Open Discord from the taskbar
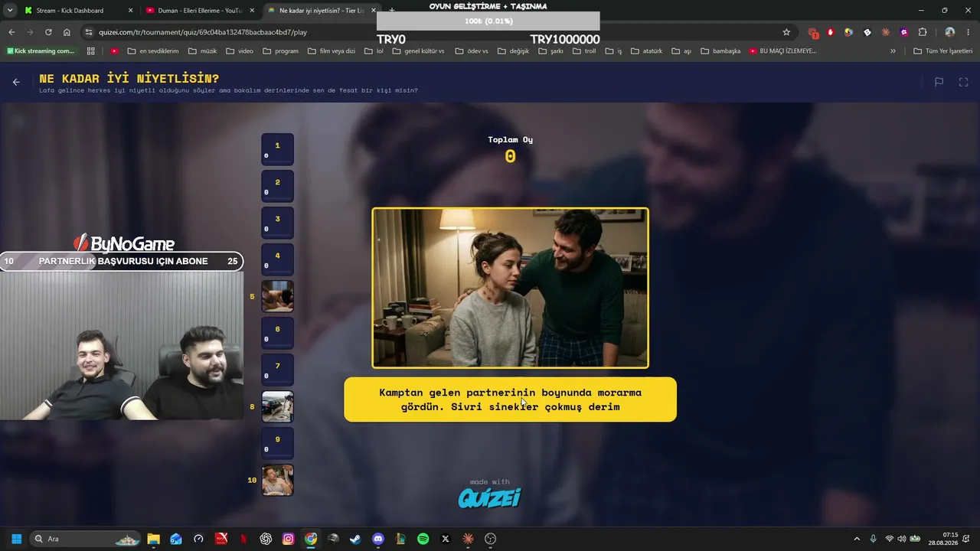 (378, 539)
